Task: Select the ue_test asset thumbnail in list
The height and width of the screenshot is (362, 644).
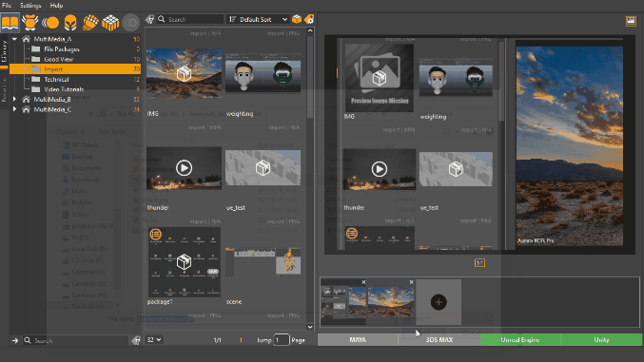Action: 263,168
